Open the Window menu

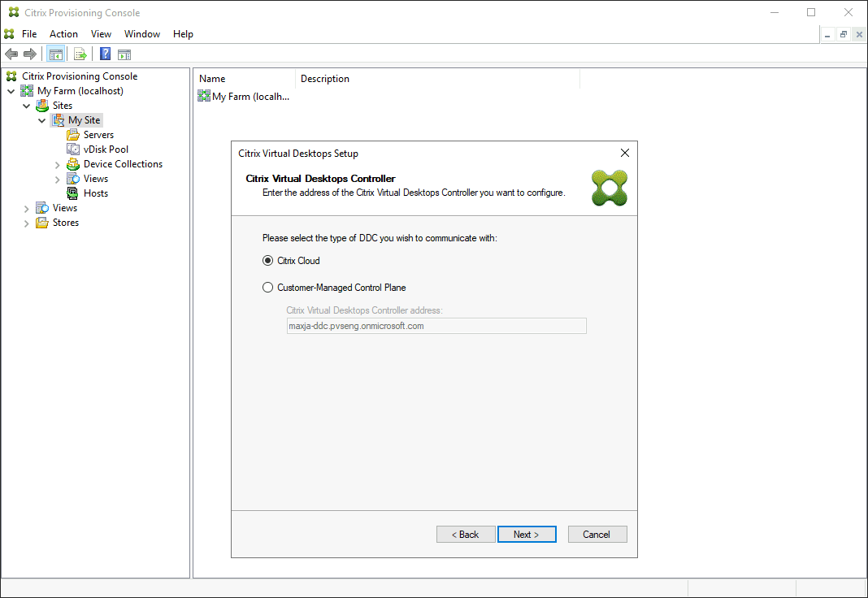coord(141,34)
